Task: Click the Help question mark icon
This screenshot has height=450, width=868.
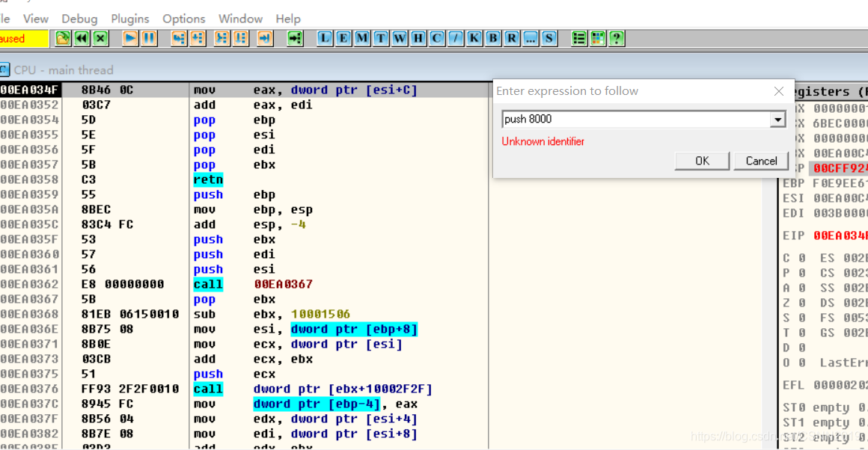Action: 617,39
